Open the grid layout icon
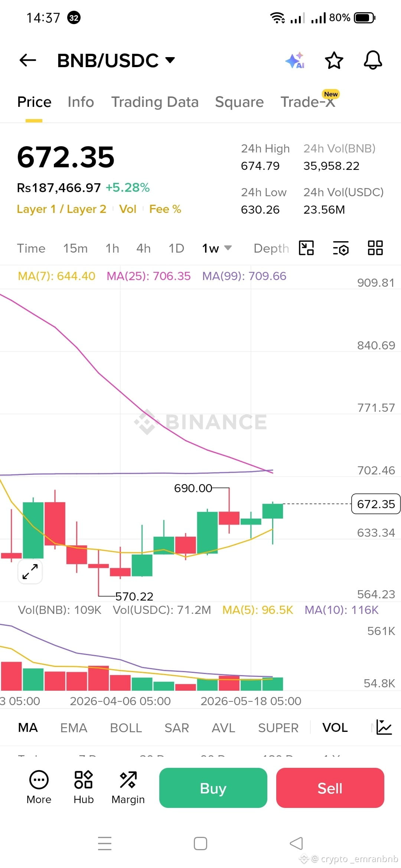Screen dimensions: 401x868 pos(375,248)
